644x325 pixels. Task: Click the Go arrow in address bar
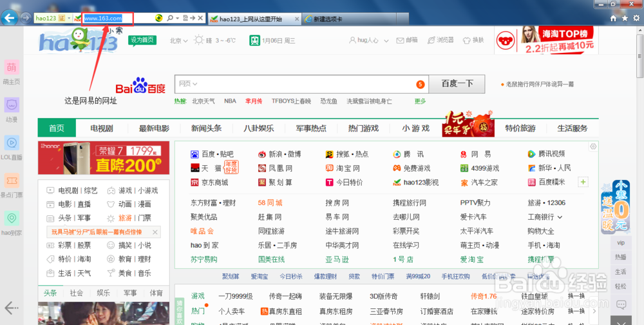point(193,18)
